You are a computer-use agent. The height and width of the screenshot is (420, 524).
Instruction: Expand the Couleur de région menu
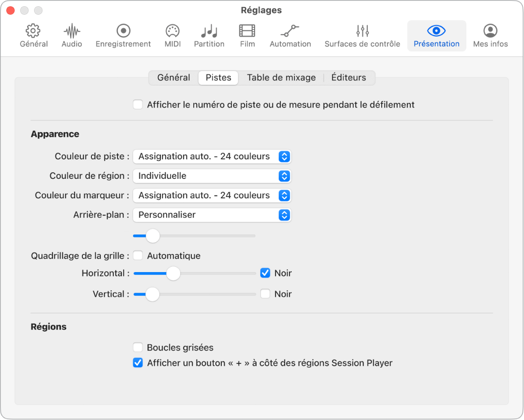[x=212, y=176]
